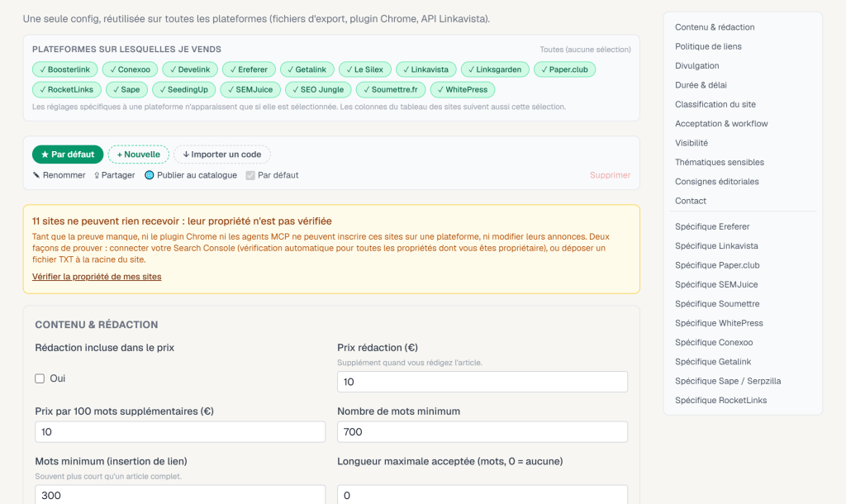The width and height of the screenshot is (846, 504).
Task: Toggle the Ereferer platform chip
Action: (x=249, y=69)
